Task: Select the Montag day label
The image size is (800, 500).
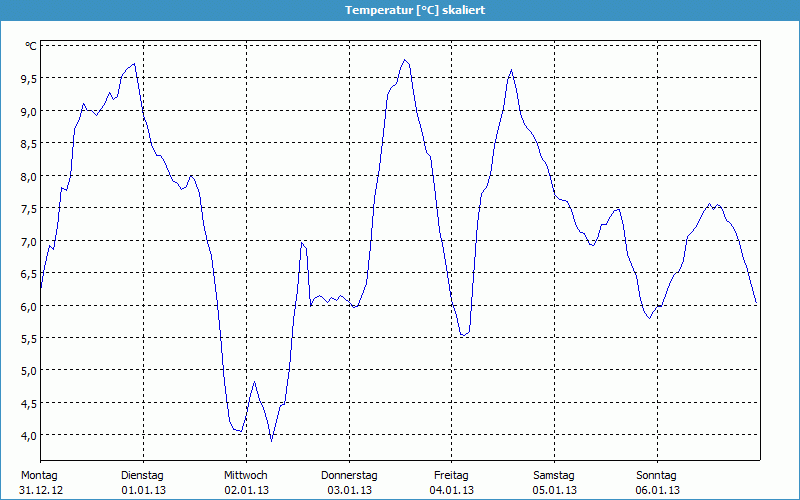Action: point(39,475)
